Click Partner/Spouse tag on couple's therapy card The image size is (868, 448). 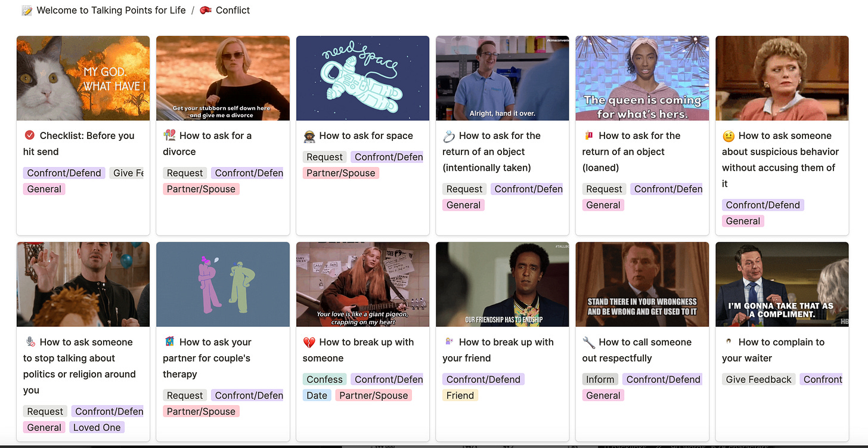(x=201, y=412)
